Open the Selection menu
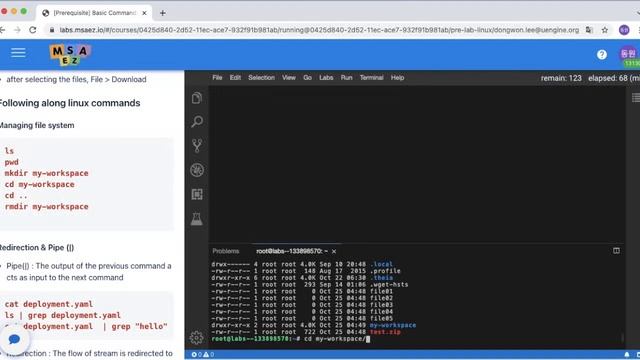 click(261, 78)
